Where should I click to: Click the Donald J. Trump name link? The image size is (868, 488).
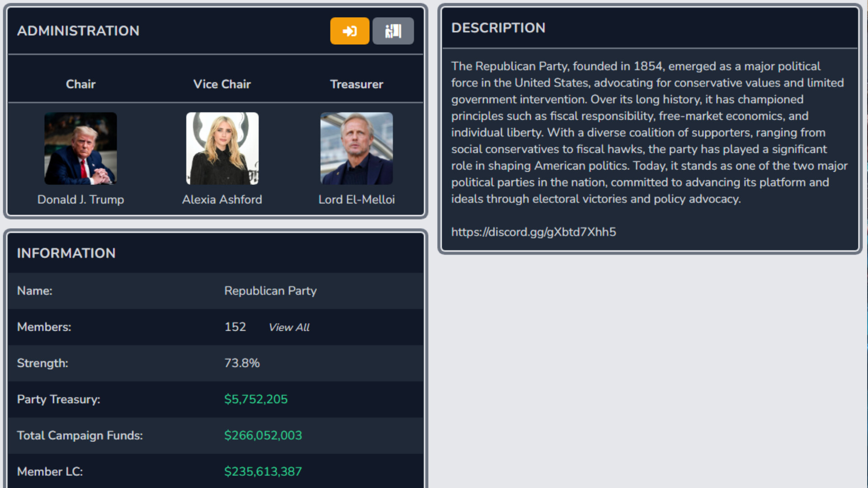80,199
